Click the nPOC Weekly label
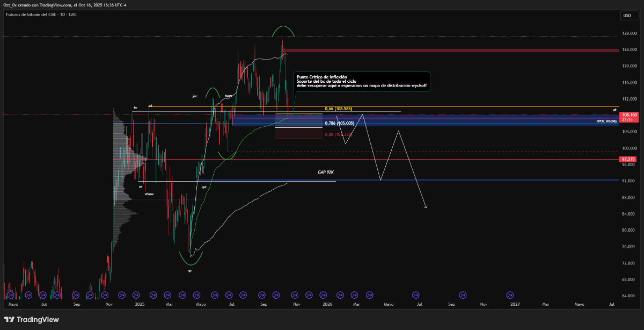This screenshot has height=330, width=644. [x=606, y=121]
